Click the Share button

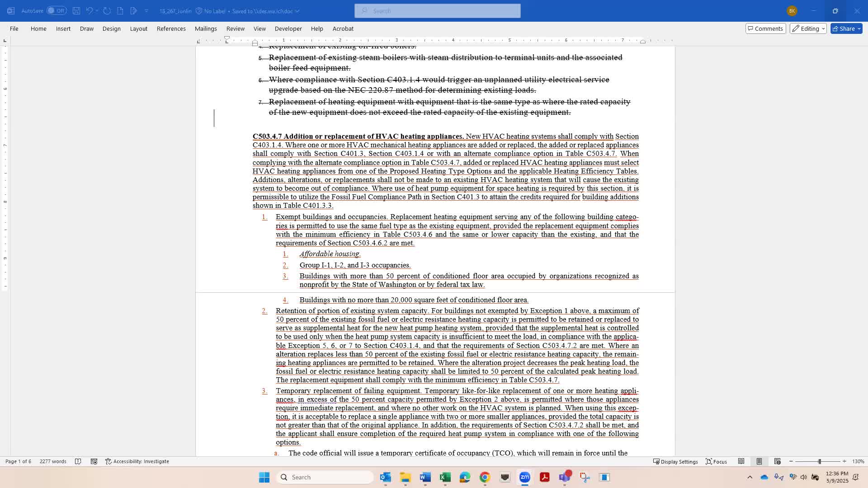click(x=847, y=28)
